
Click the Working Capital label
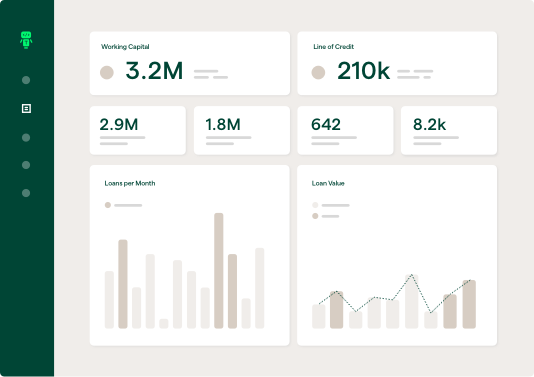tap(125, 47)
